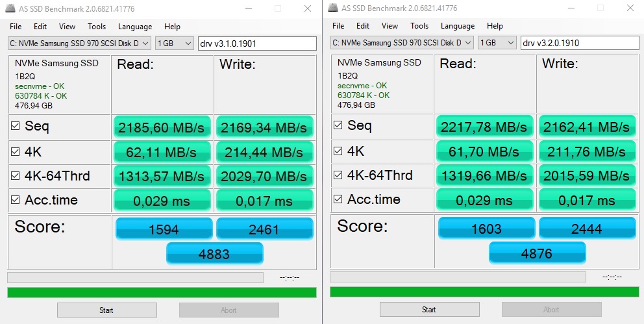Open the File menu in the drv v3.2.0.1910 window
This screenshot has width=644, height=324.
pyautogui.click(x=338, y=27)
